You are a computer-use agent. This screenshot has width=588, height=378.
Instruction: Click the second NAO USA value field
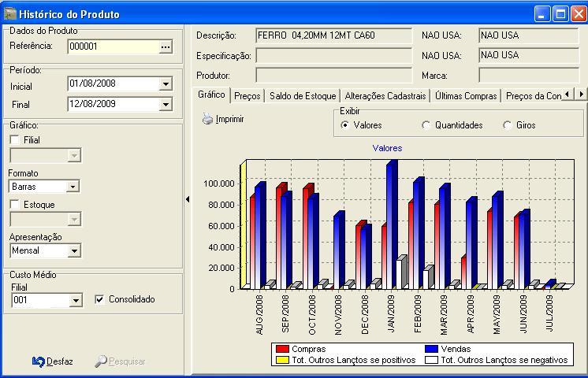pyautogui.click(x=529, y=55)
